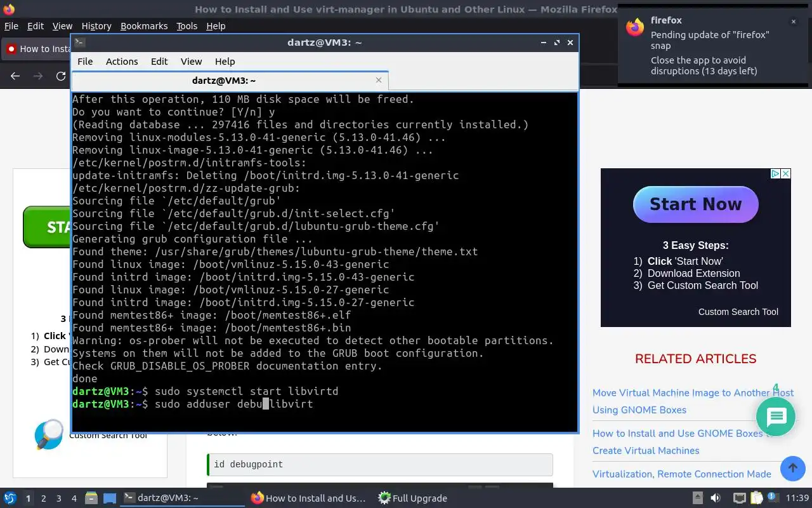Open the terminal Edit menu
812x508 pixels.
[159, 62]
